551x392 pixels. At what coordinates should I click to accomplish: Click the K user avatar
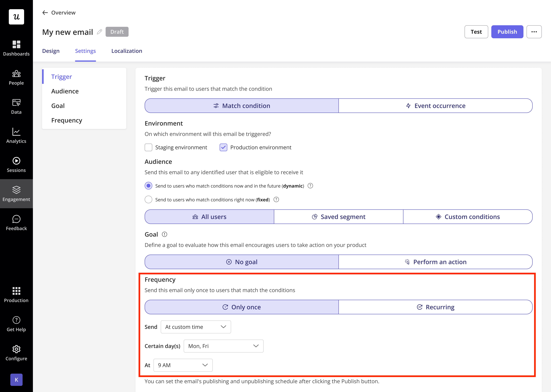(16, 380)
